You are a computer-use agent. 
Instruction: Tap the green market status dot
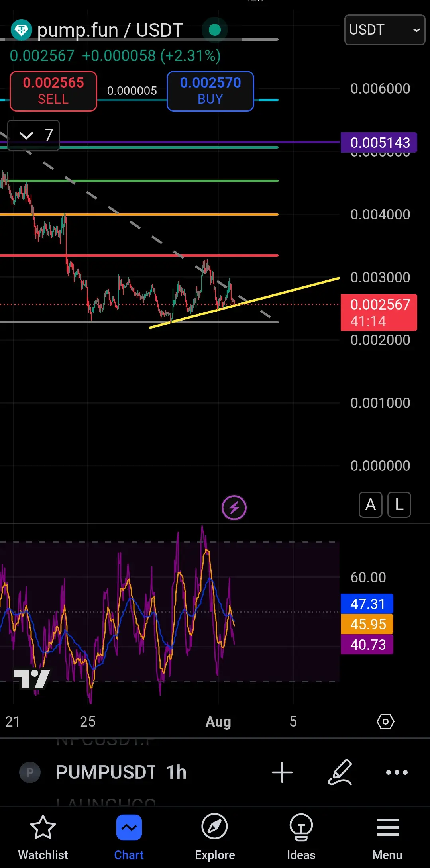215,30
